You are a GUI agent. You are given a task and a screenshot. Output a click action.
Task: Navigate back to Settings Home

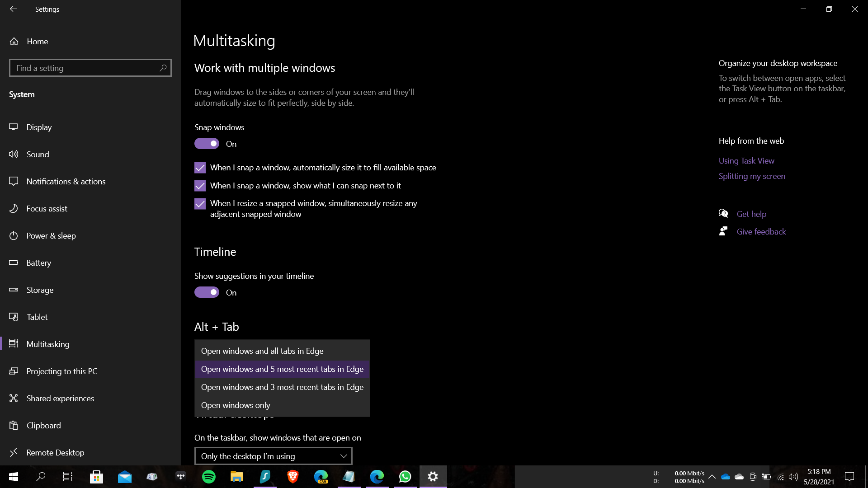(x=37, y=41)
